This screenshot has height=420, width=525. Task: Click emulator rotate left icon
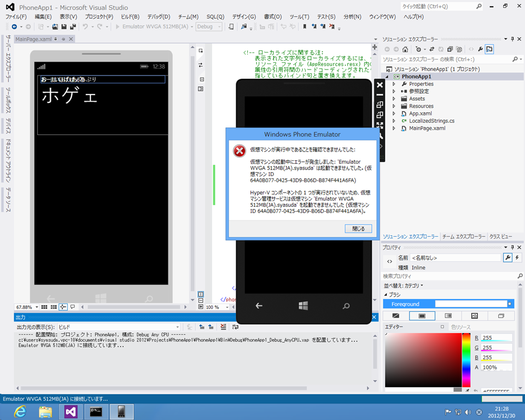[x=380, y=104]
